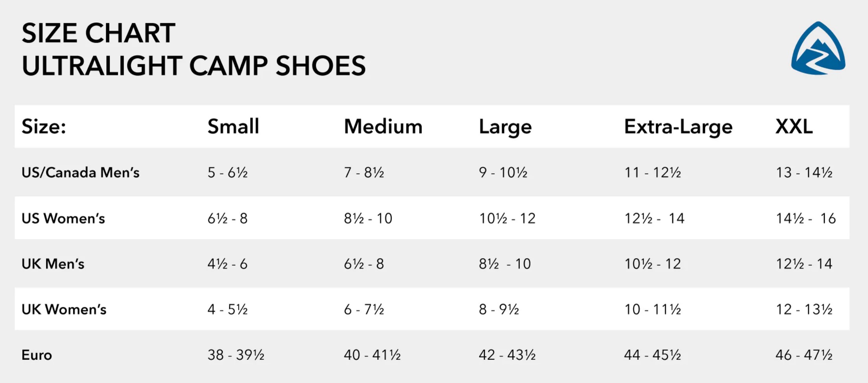Click the UK Men's row label
Image resolution: width=868 pixels, height=383 pixels.
[53, 264]
